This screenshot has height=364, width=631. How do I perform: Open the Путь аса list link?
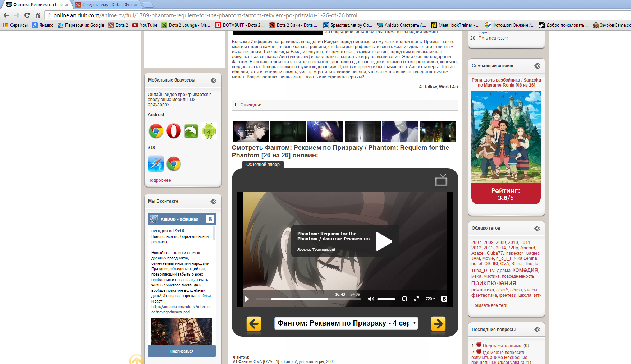(487, 38)
